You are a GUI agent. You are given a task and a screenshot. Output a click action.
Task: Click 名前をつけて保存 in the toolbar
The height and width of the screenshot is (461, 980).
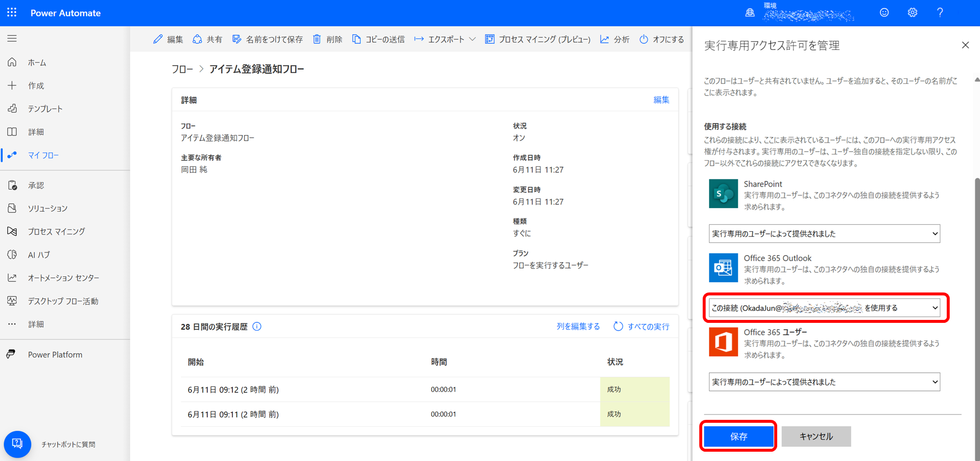click(268, 39)
